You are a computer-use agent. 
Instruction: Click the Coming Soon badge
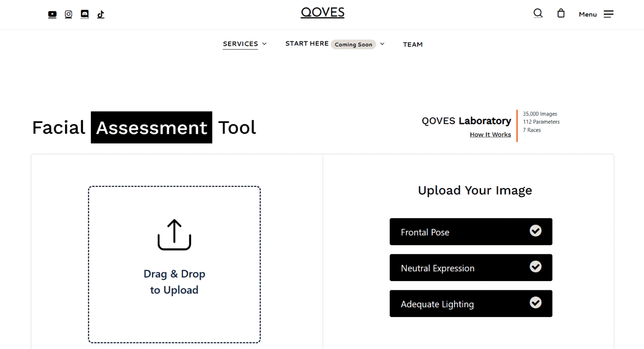tap(353, 44)
